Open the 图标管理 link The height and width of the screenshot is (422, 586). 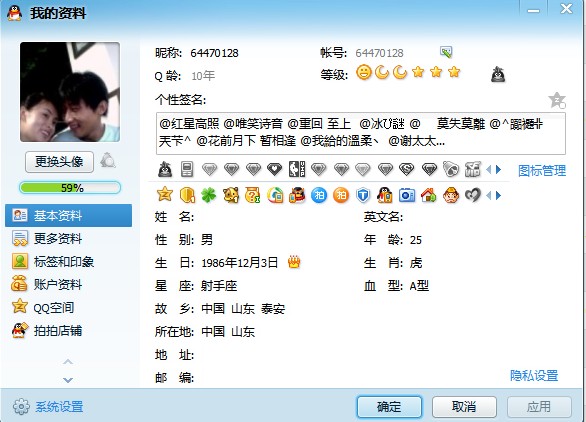click(x=542, y=170)
